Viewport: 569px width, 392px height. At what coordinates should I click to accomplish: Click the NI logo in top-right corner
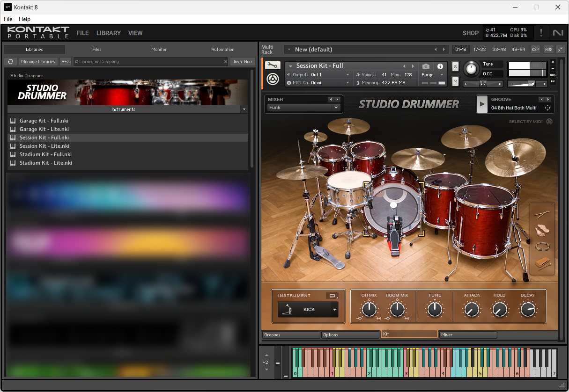click(558, 33)
